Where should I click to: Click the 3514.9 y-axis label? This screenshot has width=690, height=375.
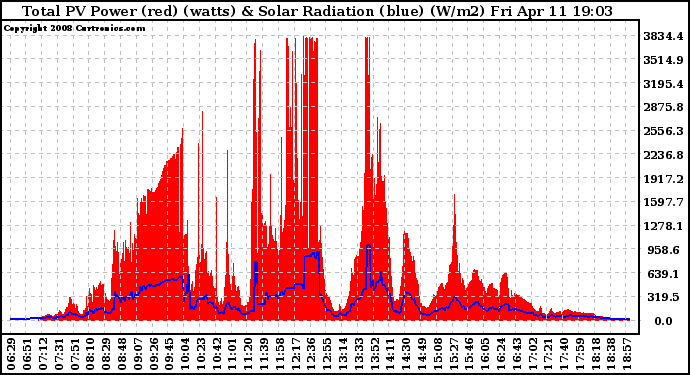[663, 60]
